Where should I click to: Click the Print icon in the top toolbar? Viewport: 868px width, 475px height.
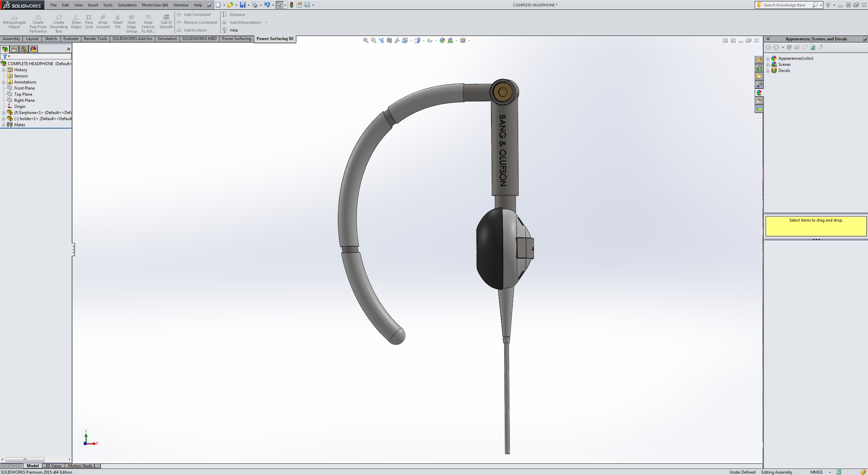255,5
